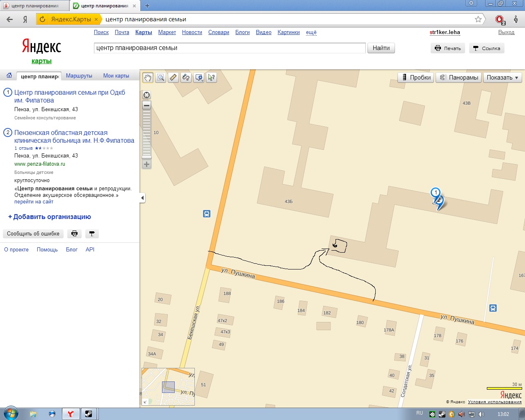Click the overview minimap thumbnail
Image resolution: width=525 pixels, height=420 pixels.
pos(168,387)
